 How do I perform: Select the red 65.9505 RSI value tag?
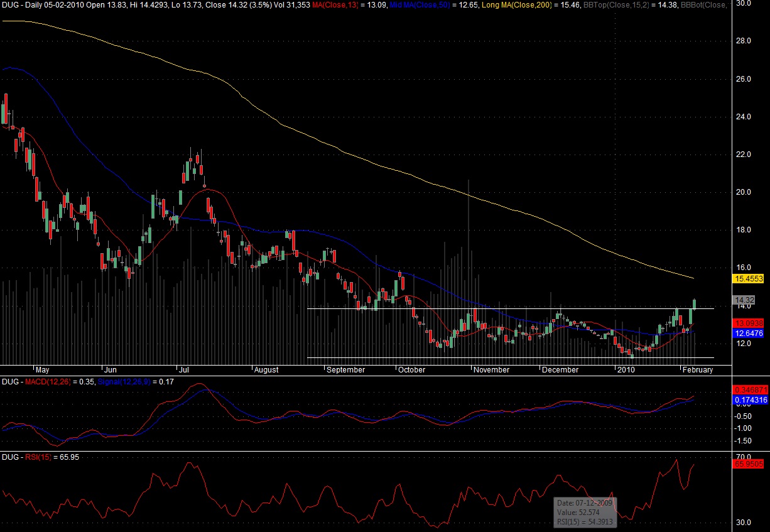(749, 464)
